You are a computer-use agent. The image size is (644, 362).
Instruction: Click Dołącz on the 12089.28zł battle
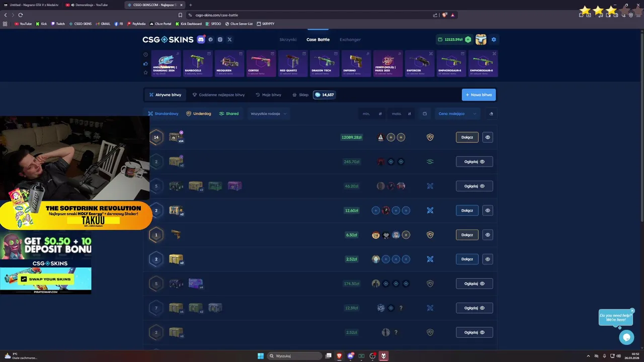click(467, 137)
